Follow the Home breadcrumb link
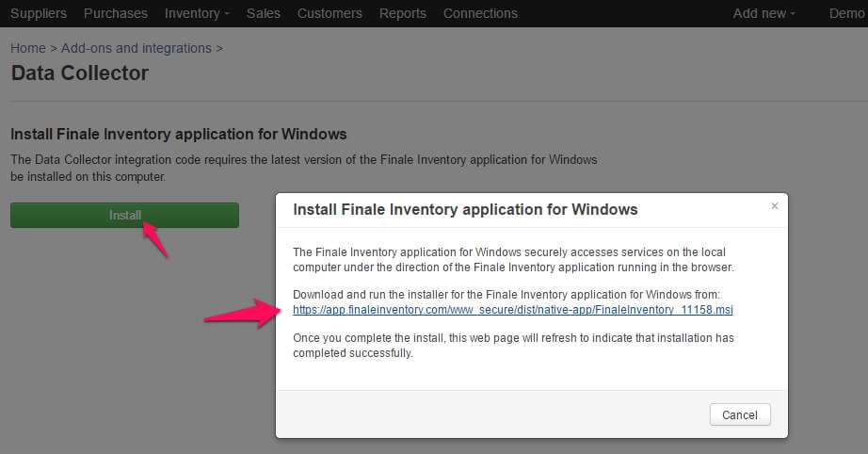This screenshot has height=454, width=868. pyautogui.click(x=28, y=48)
